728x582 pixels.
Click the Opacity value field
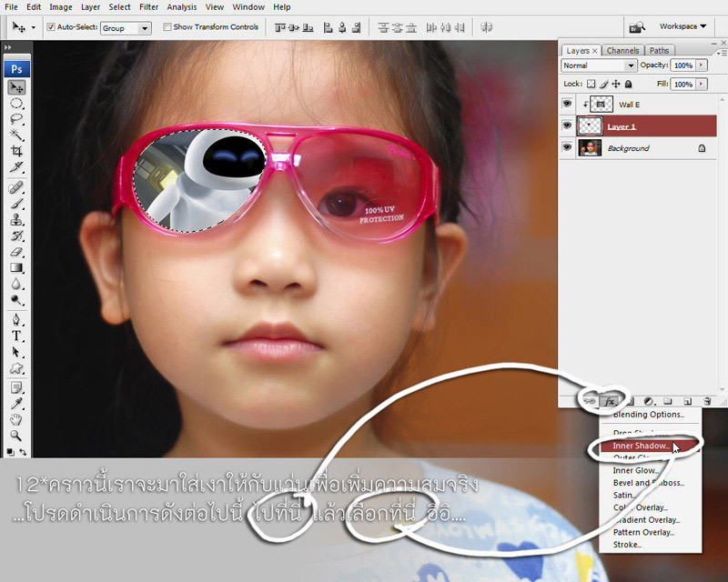(683, 65)
